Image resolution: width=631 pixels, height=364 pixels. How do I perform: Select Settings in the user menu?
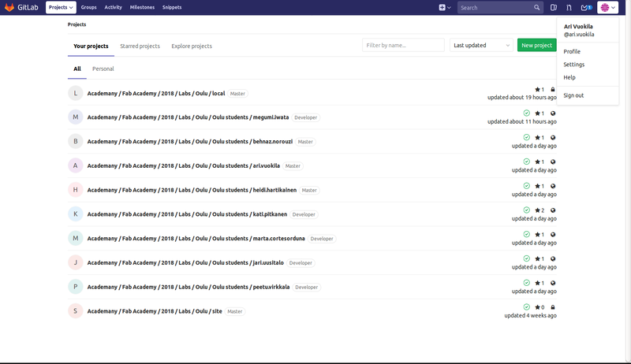(x=574, y=65)
